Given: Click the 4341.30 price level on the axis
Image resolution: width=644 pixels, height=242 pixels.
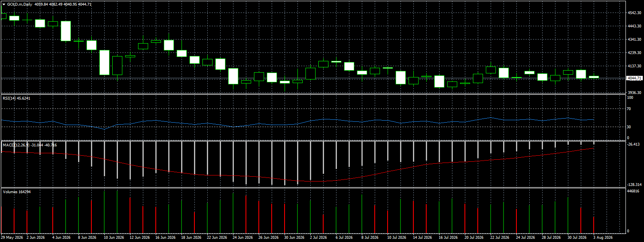Looking at the screenshot, I should (634, 40).
